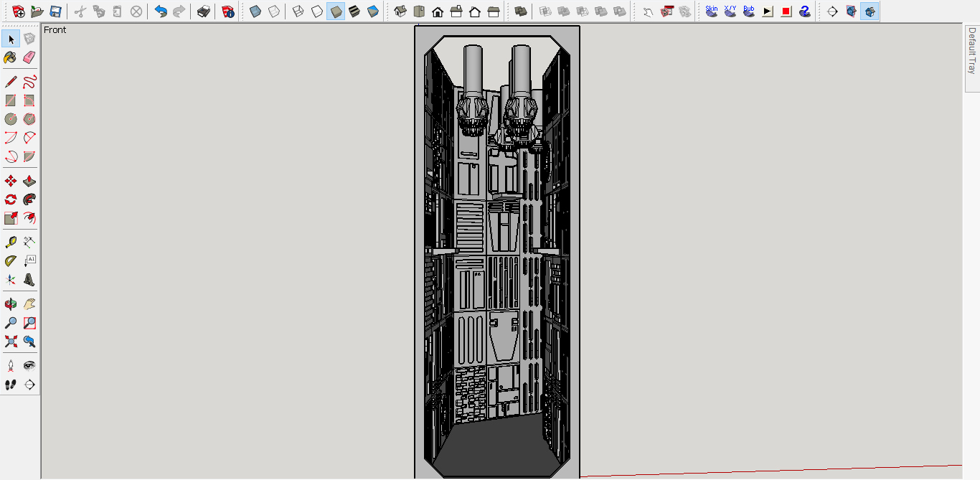Activate the Orbit camera tool
Image resolution: width=980 pixels, height=480 pixels.
[x=11, y=304]
